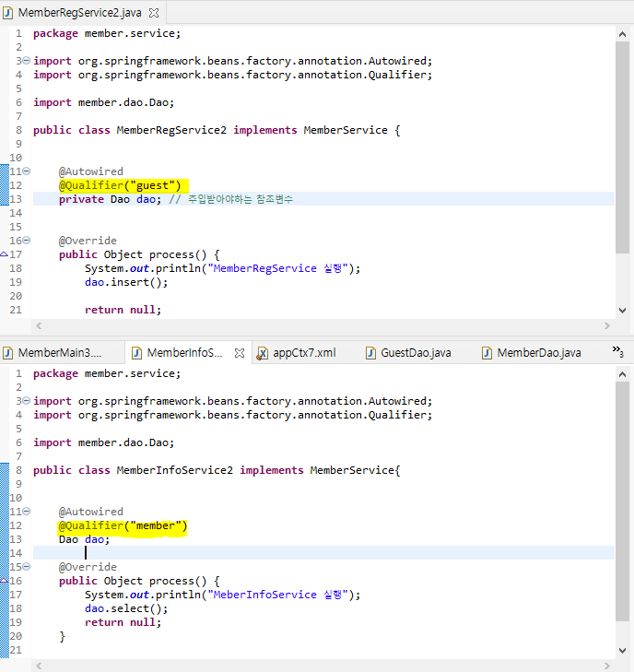Click the Java file icon on MemberRegService2.java tab
634x672 pixels.
coord(7,13)
